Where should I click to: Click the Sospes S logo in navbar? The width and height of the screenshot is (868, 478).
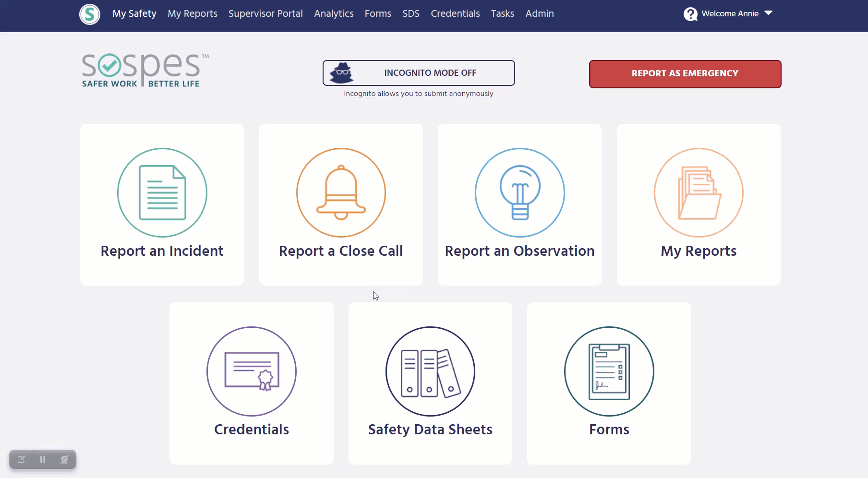point(90,14)
